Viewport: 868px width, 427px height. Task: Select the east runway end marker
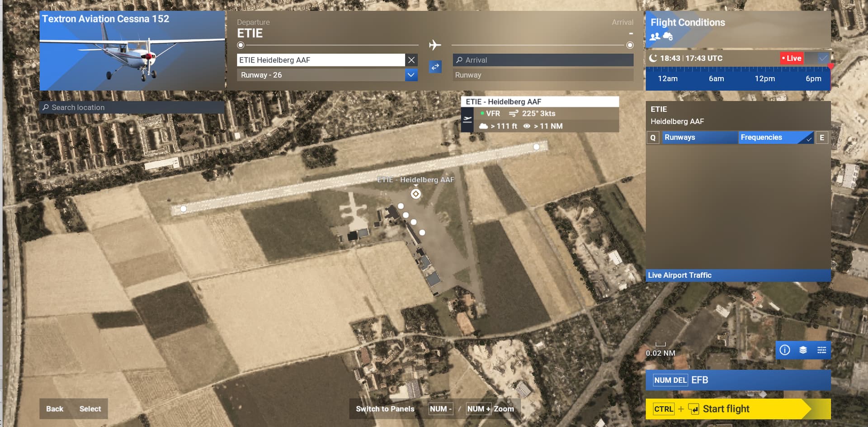coord(536,147)
